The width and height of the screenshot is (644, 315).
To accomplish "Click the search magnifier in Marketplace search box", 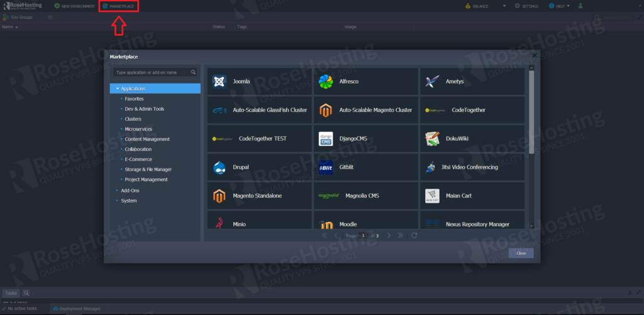I will 193,72.
